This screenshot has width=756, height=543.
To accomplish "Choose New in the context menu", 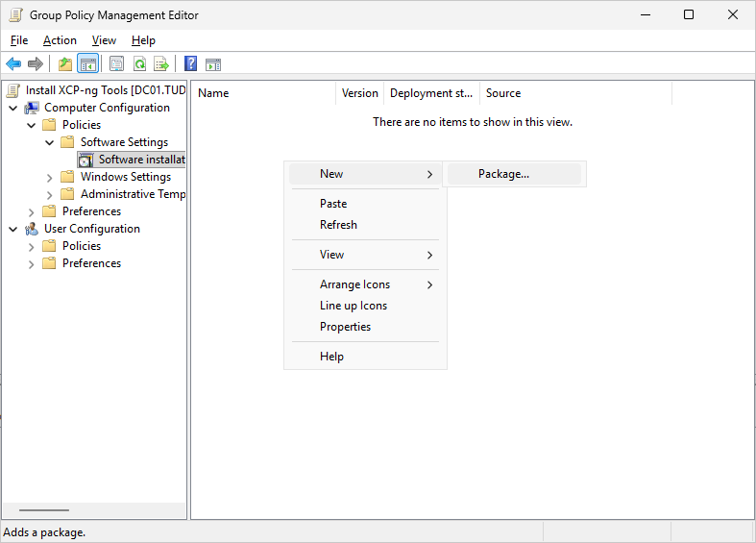I will (365, 174).
